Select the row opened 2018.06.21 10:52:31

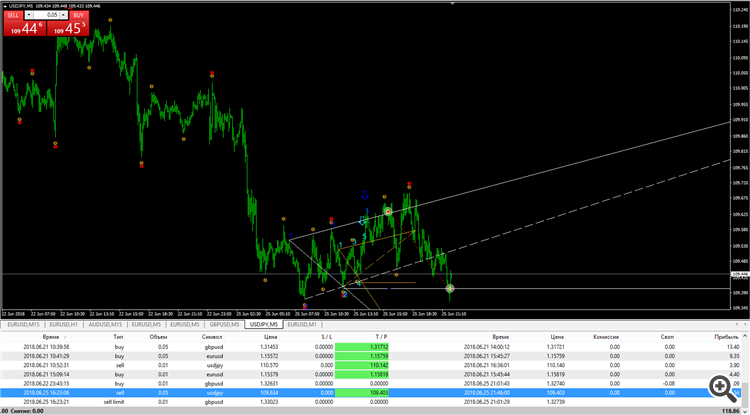click(x=371, y=365)
